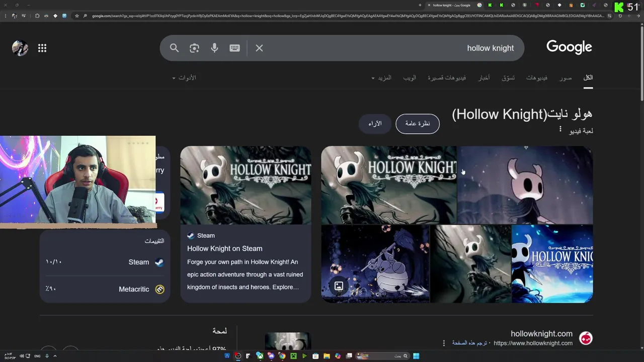The width and height of the screenshot is (644, 362).
Task: Open File Explorer folder on taskbar
Action: point(327,356)
